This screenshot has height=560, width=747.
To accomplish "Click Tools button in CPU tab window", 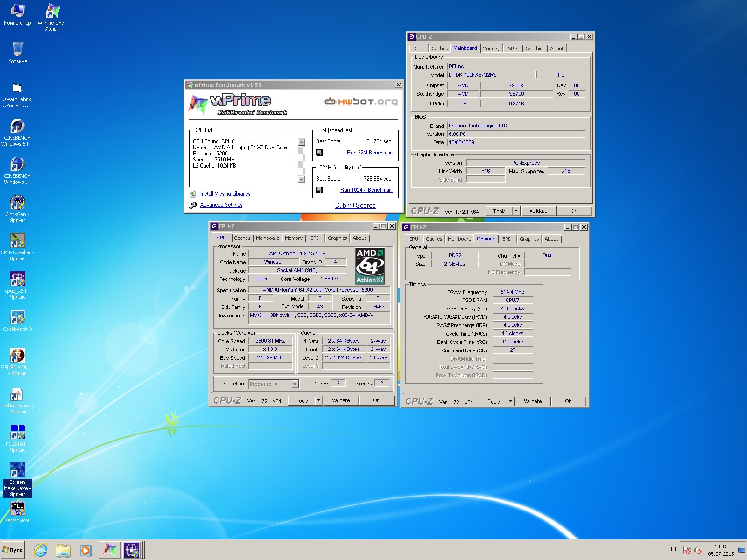I will point(302,400).
